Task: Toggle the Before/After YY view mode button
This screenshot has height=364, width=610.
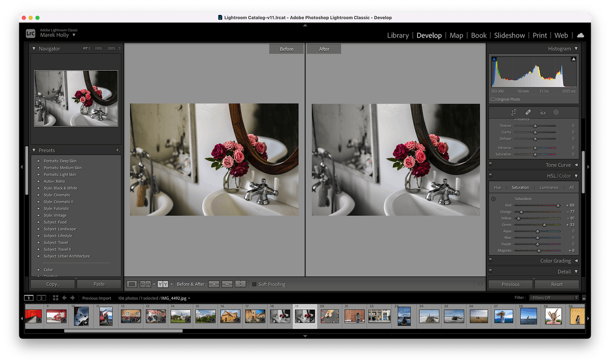Action: pyautogui.click(x=162, y=284)
